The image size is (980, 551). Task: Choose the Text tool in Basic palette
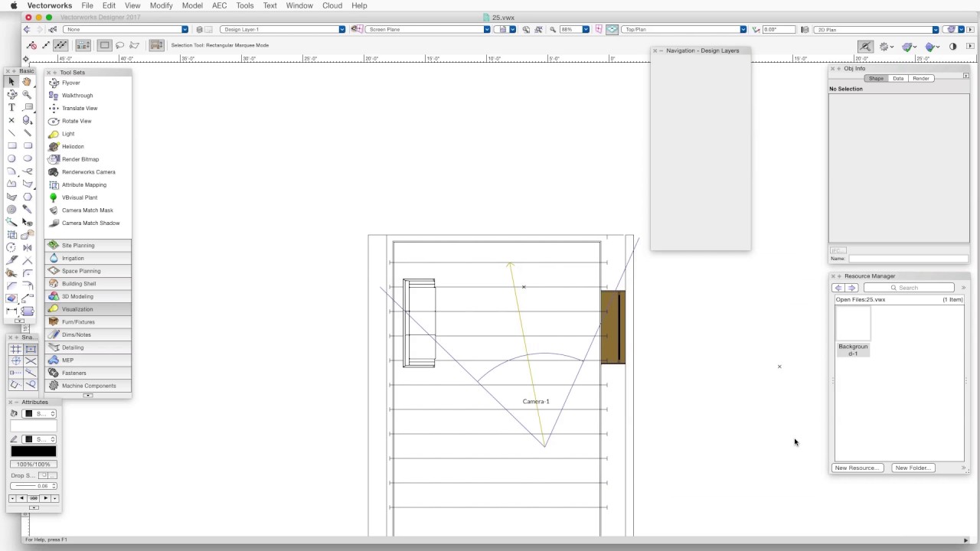(11, 108)
